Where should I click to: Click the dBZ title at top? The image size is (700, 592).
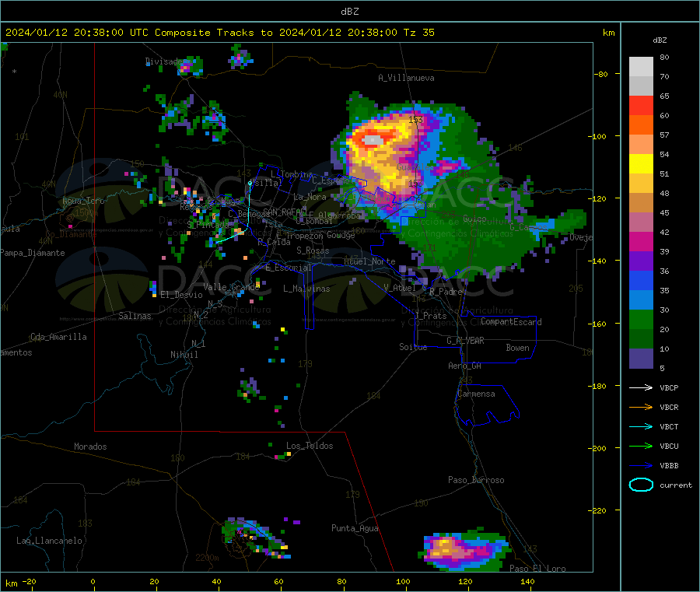(x=349, y=11)
